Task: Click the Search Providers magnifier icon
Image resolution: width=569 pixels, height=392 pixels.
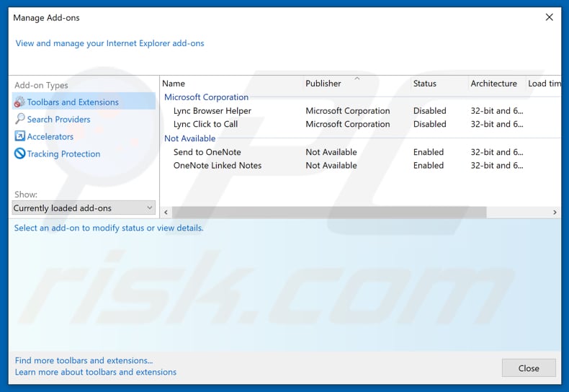Action: click(19, 120)
